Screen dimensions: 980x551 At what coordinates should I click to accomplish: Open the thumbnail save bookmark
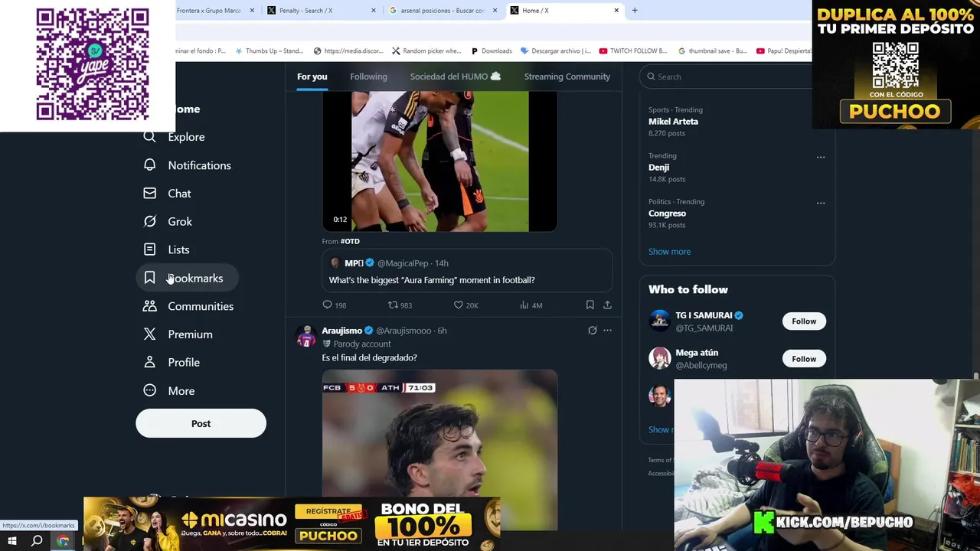pyautogui.click(x=712, y=51)
